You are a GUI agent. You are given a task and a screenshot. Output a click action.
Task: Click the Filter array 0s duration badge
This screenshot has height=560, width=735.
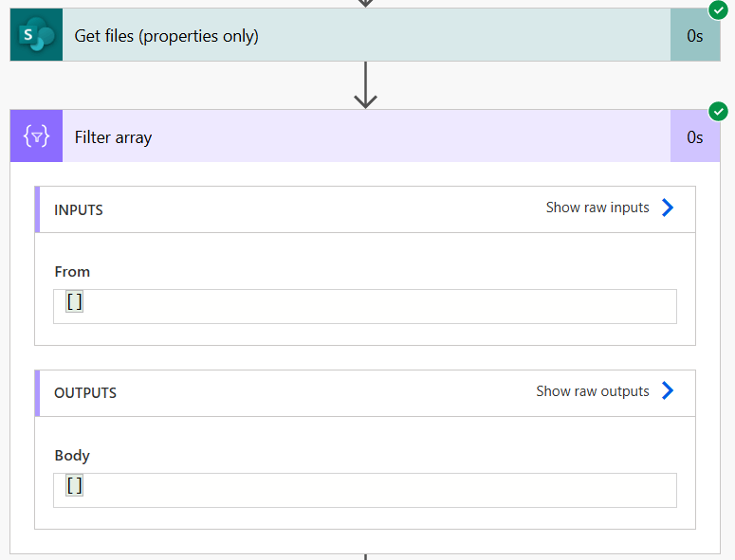click(695, 136)
